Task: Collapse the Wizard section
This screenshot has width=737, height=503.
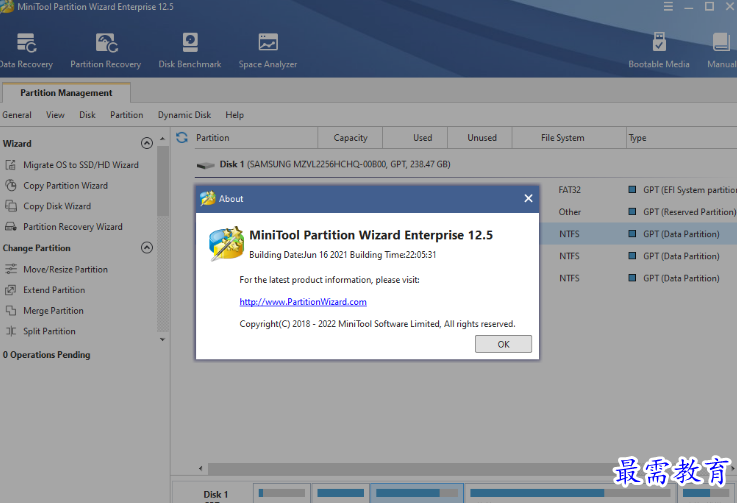Action: [147, 143]
